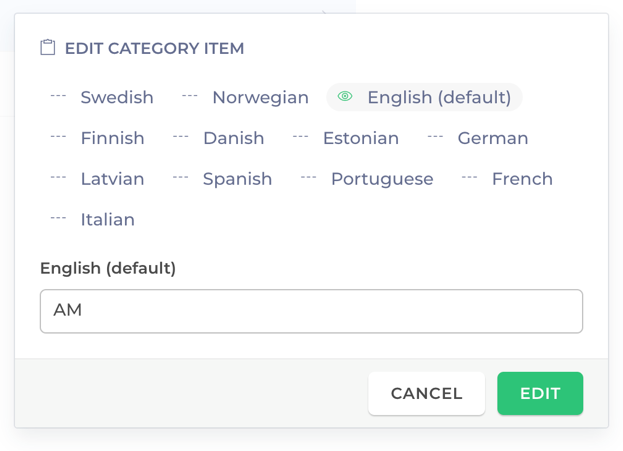Click the Cancel button
The image size is (623, 451).
(x=426, y=393)
